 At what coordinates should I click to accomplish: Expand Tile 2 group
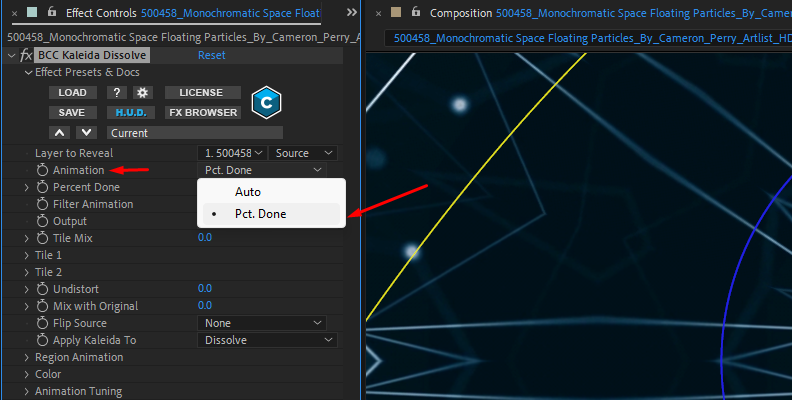point(27,272)
